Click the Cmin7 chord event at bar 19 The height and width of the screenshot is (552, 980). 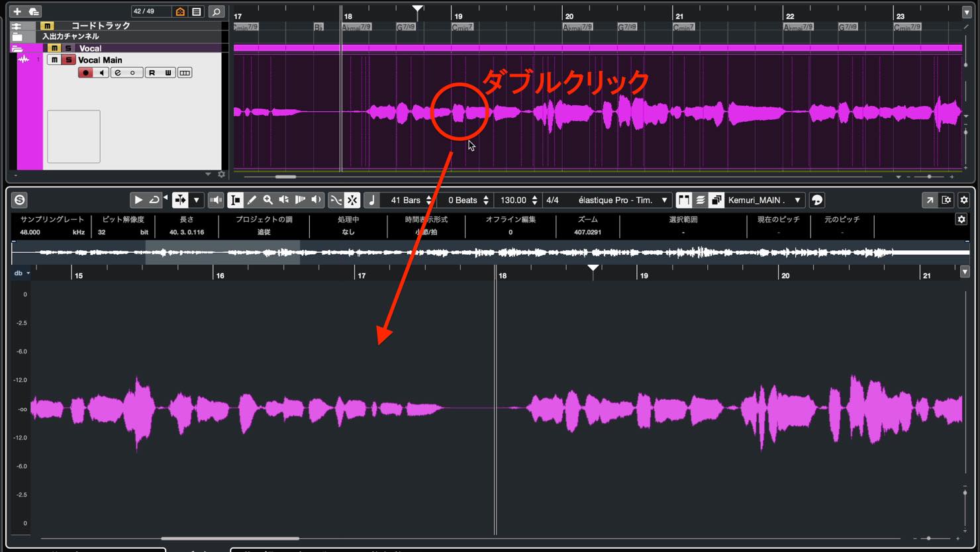click(462, 27)
